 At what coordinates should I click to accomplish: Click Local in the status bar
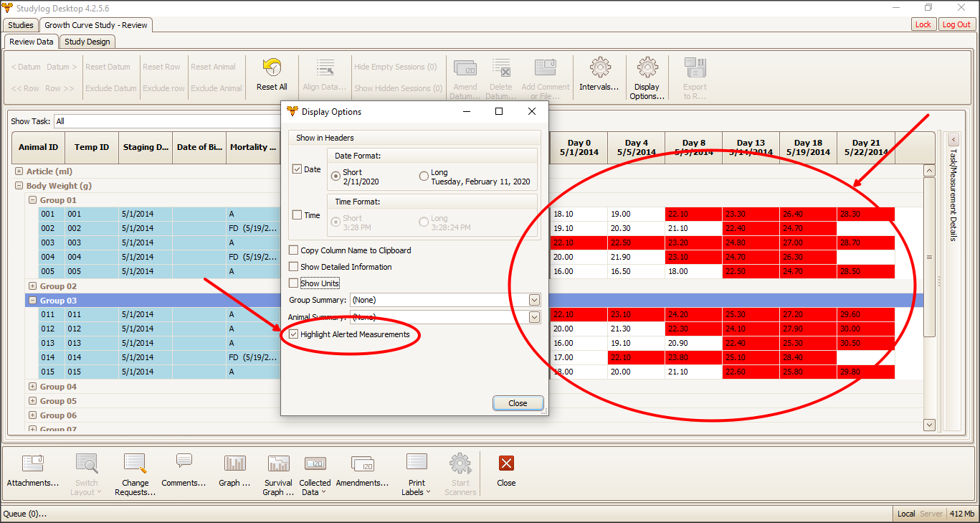(x=906, y=514)
